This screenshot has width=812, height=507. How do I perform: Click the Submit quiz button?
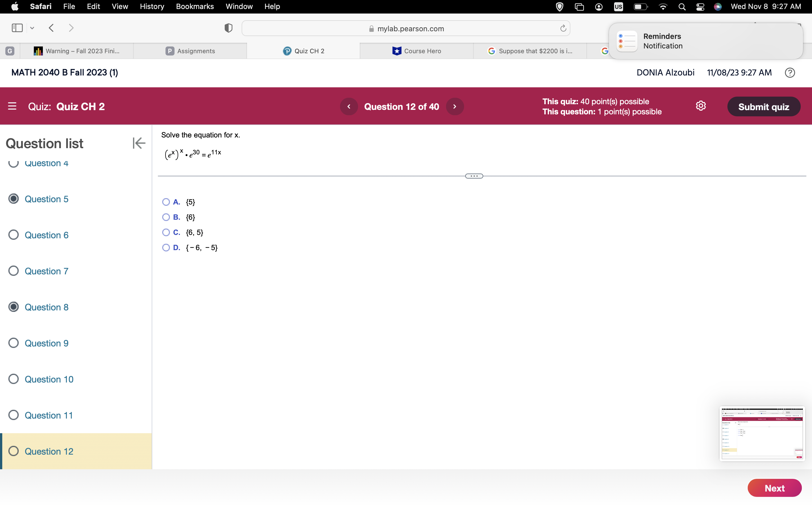pyautogui.click(x=764, y=106)
